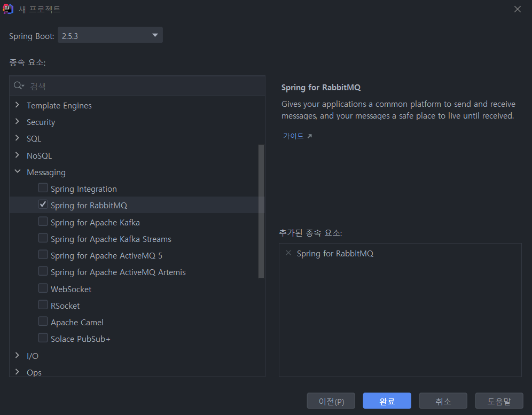532x415 pixels.
Task: Click the search magnifier icon
Action: [18, 85]
